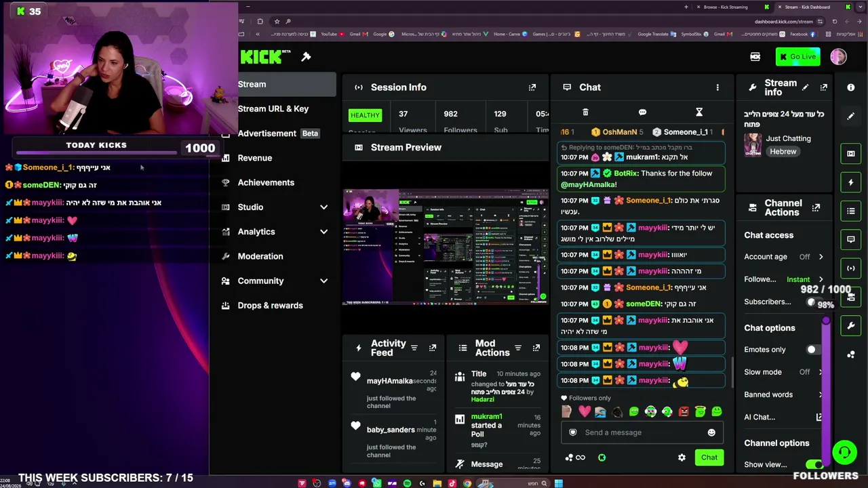Open the Slow mode setting row
This screenshot has width=868, height=488.
click(x=783, y=372)
